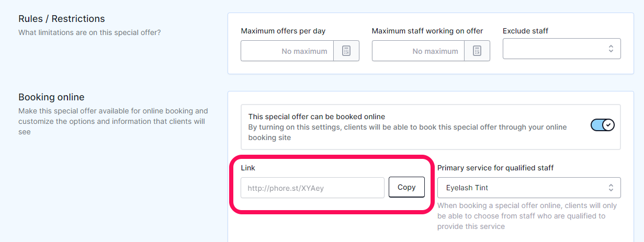Copy the special offer link

406,187
